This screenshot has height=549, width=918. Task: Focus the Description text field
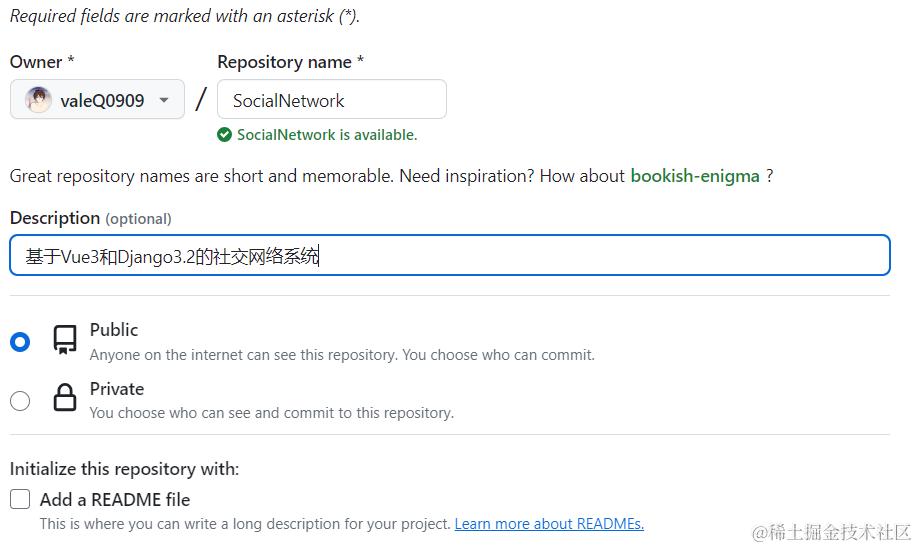(x=449, y=256)
